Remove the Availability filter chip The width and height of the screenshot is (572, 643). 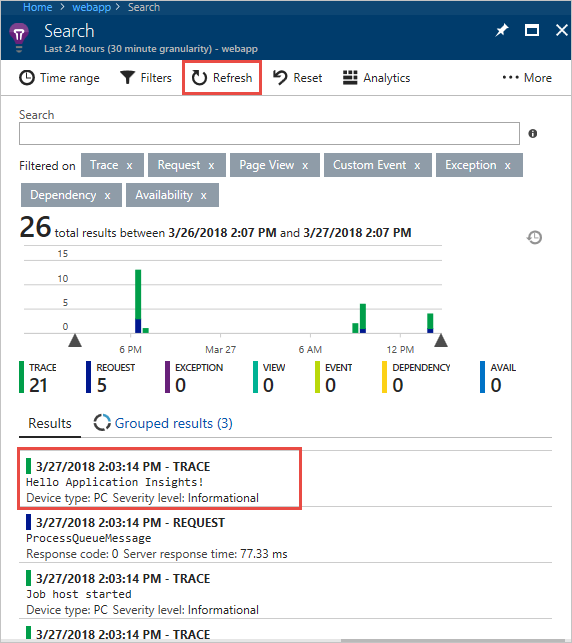pyautogui.click(x=203, y=196)
